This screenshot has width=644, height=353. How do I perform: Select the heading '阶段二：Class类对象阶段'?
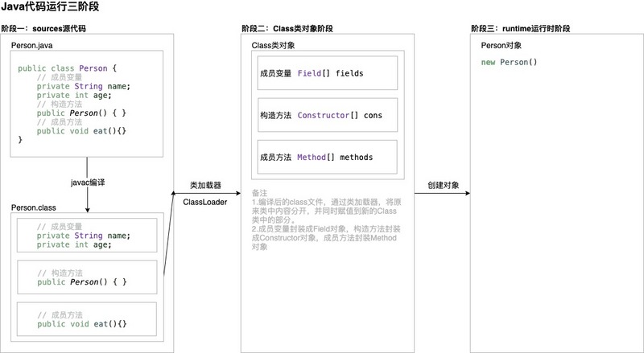pyautogui.click(x=287, y=28)
